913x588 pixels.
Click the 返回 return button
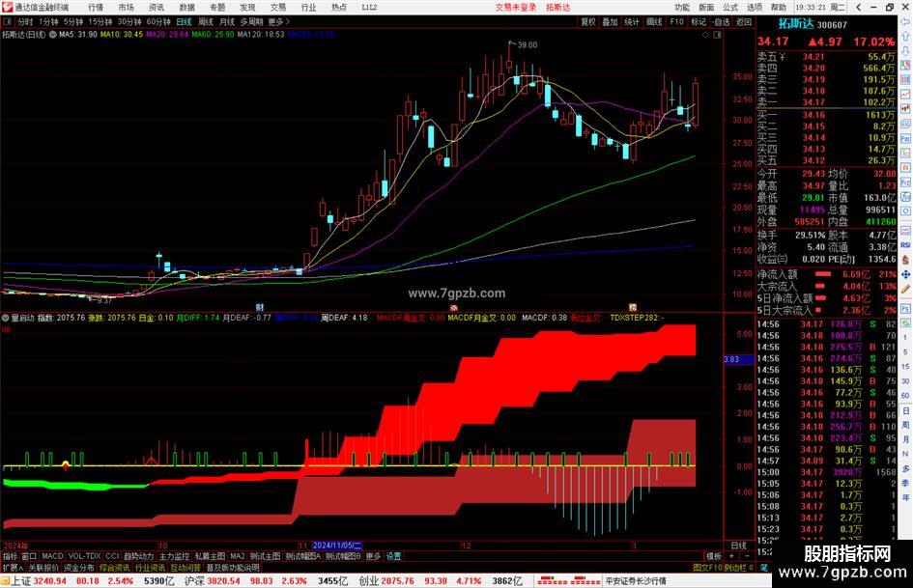click(744, 21)
